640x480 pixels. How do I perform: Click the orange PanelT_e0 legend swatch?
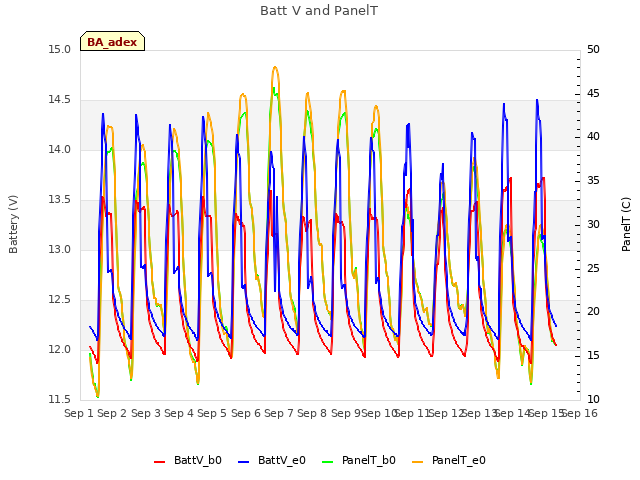pos(418,462)
